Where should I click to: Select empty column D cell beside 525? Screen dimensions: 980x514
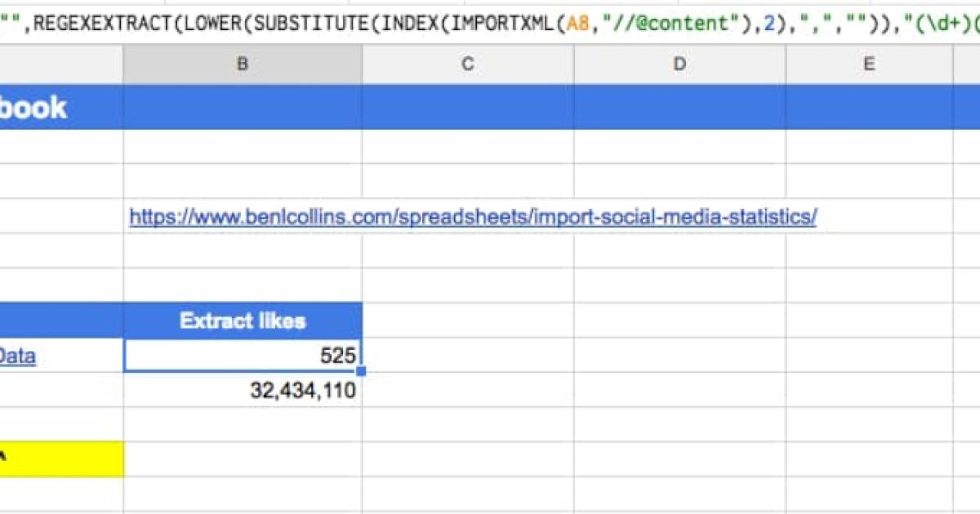point(679,356)
